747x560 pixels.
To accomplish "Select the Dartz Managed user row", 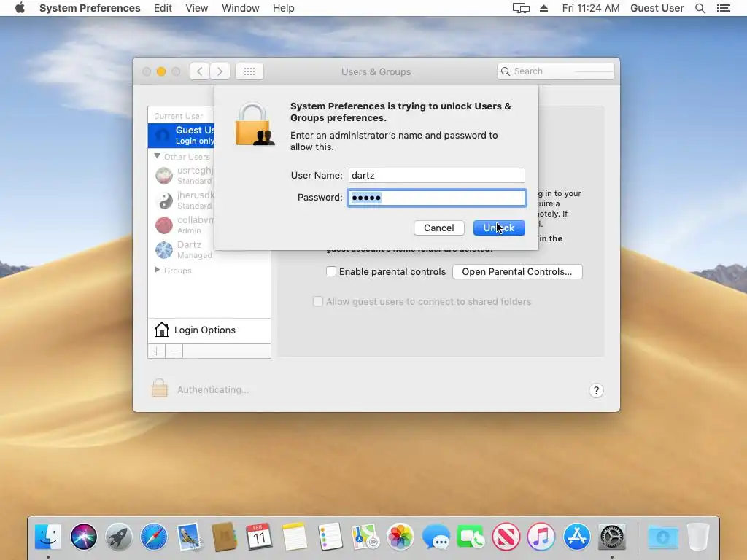I will (x=182, y=249).
